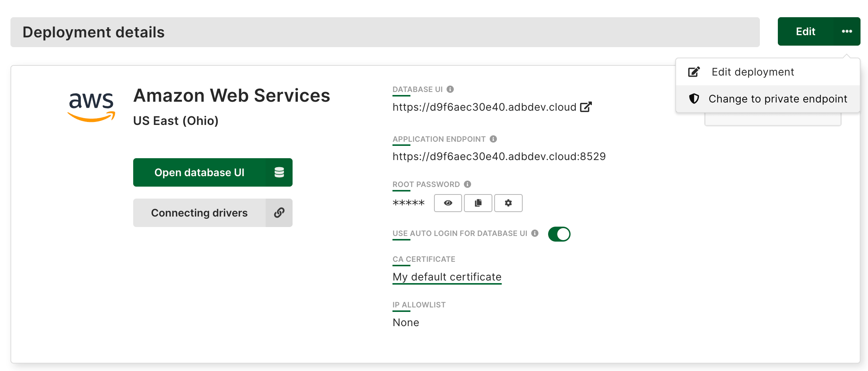Copy root password with the copy icon
Viewport: 868px width, 371px height.
pyautogui.click(x=478, y=203)
